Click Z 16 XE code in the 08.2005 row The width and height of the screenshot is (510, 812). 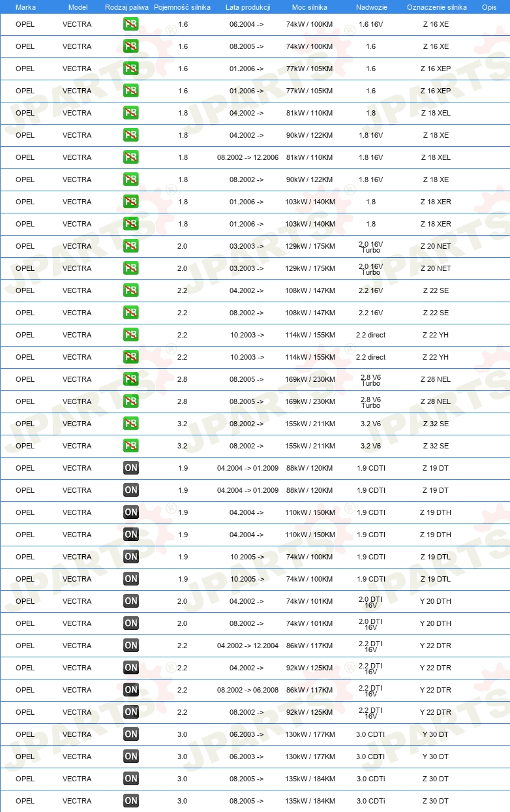(x=436, y=46)
